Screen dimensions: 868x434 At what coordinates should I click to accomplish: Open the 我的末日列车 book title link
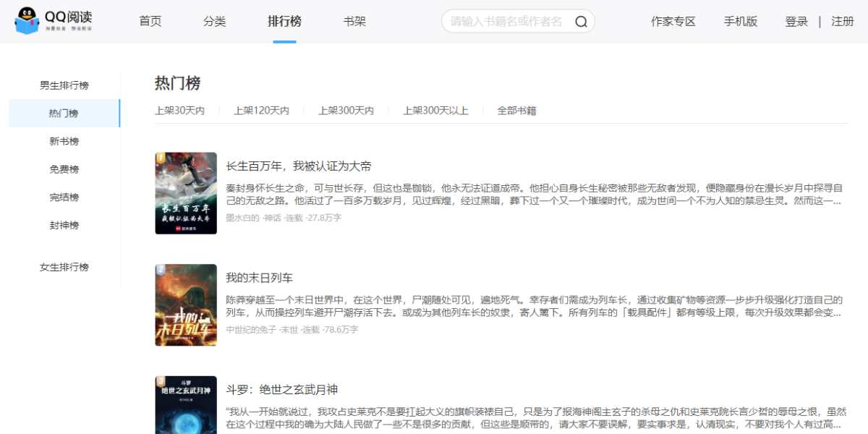(x=259, y=278)
